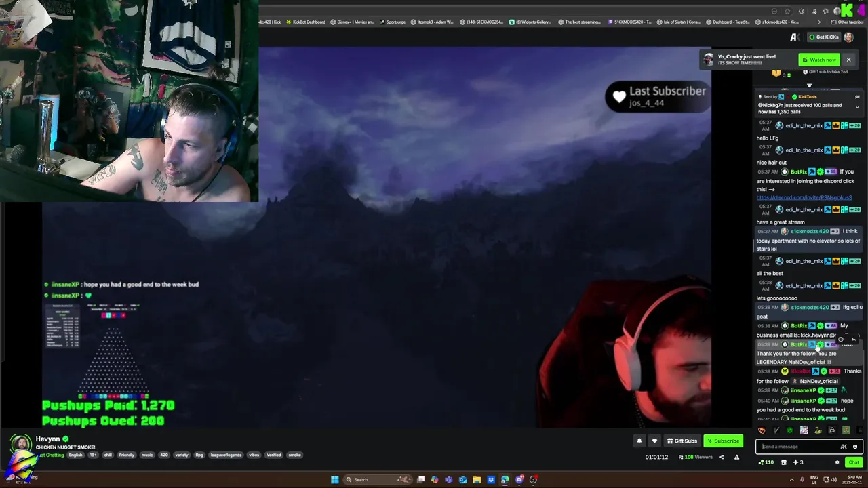Click Watch now on Yo_Cracky notification

[x=819, y=60]
